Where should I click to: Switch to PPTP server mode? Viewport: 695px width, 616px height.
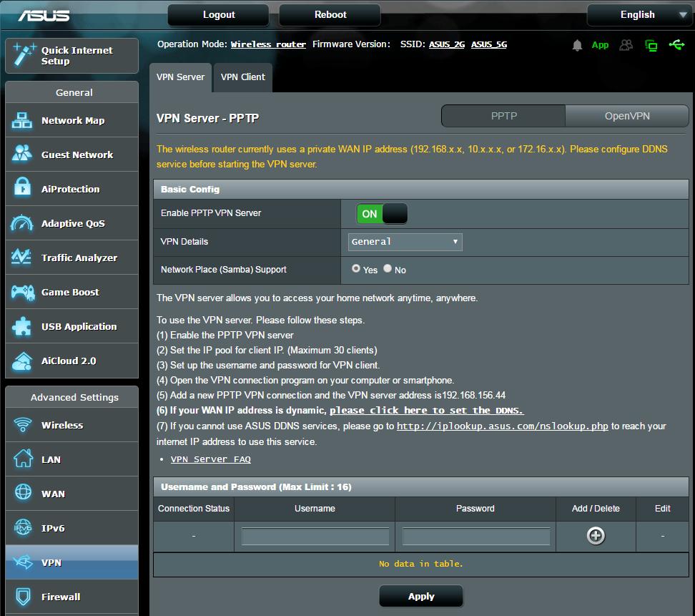click(x=503, y=116)
